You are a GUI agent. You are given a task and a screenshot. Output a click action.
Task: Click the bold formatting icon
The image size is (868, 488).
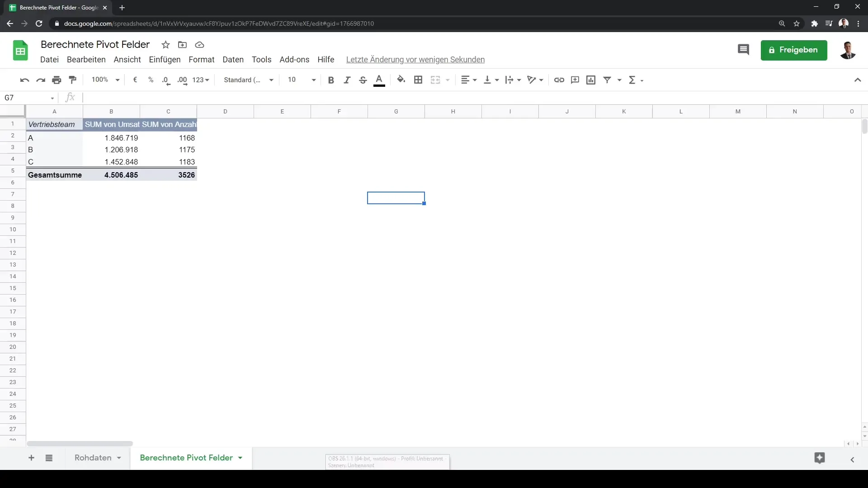click(x=330, y=79)
